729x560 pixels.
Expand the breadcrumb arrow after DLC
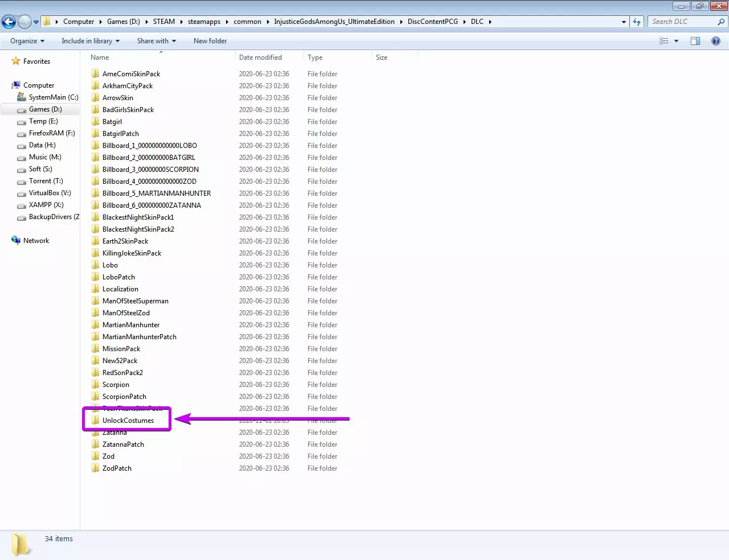pos(490,22)
